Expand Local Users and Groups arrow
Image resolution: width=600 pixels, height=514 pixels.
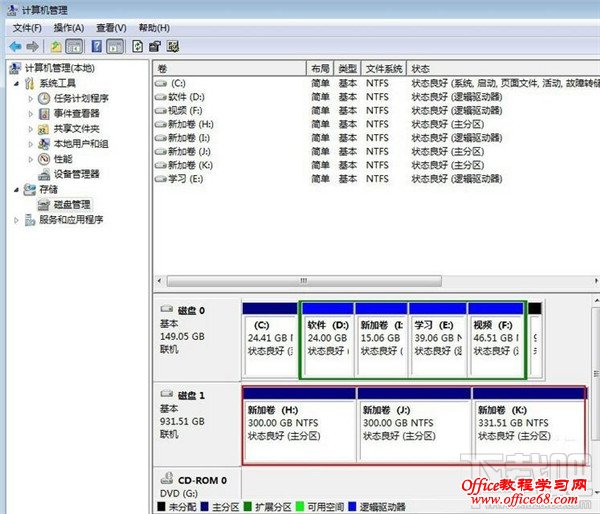31,144
